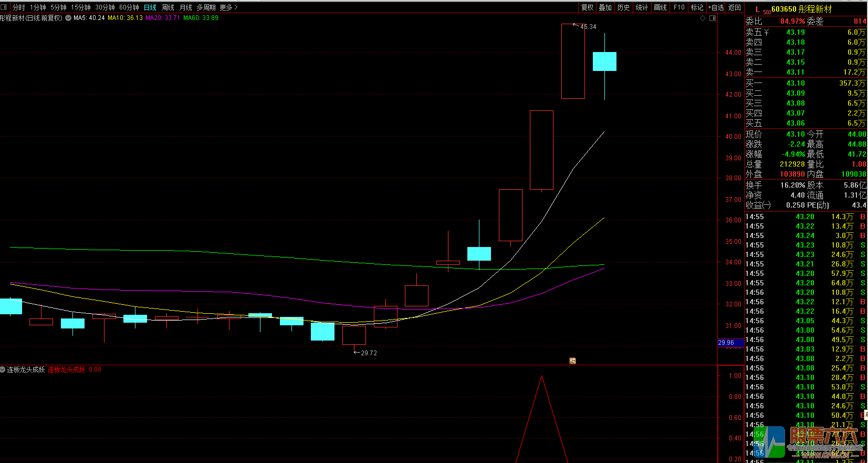This screenshot has width=868, height=463.
Task: Expand the 连板龙头成妖 indicator dropdown arrow
Action: (x=3, y=369)
